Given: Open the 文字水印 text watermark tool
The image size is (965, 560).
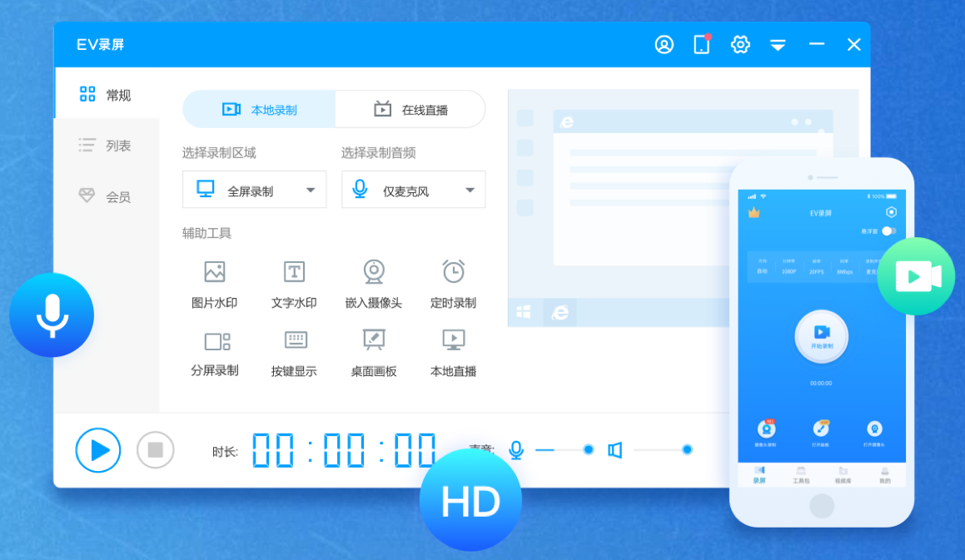Looking at the screenshot, I should pyautogui.click(x=294, y=285).
